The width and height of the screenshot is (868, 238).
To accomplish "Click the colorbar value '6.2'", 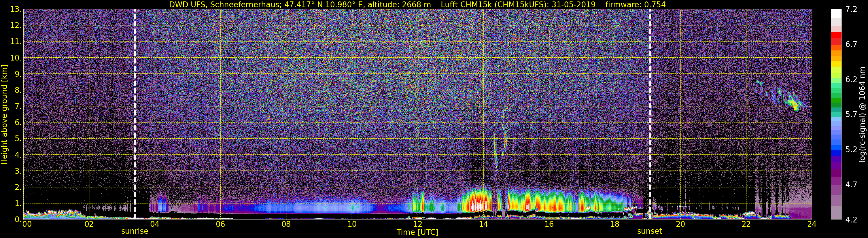I will point(851,80).
